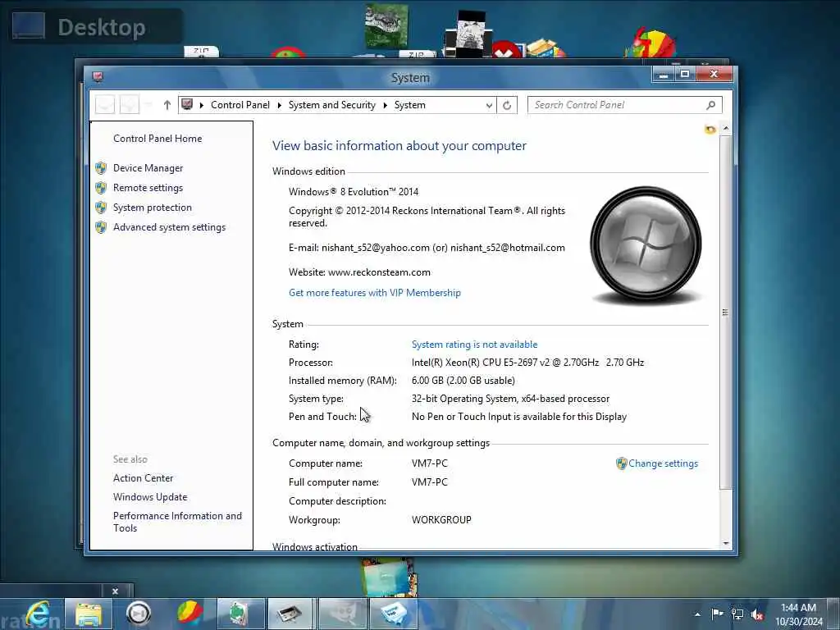This screenshot has height=630, width=840.
Task: Click the Desktop label at top left
Action: click(101, 27)
